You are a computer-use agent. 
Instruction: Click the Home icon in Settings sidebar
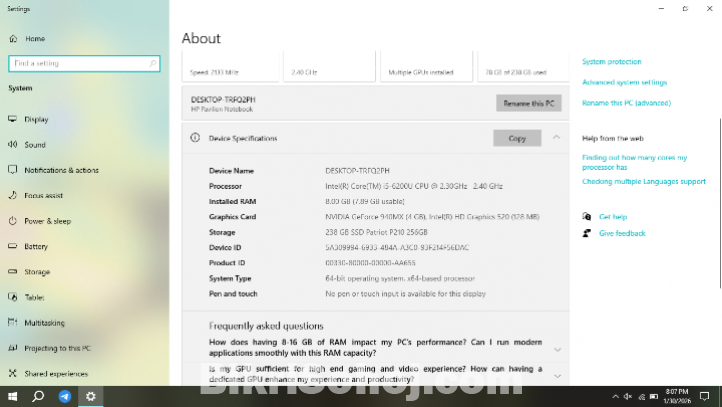pos(14,39)
